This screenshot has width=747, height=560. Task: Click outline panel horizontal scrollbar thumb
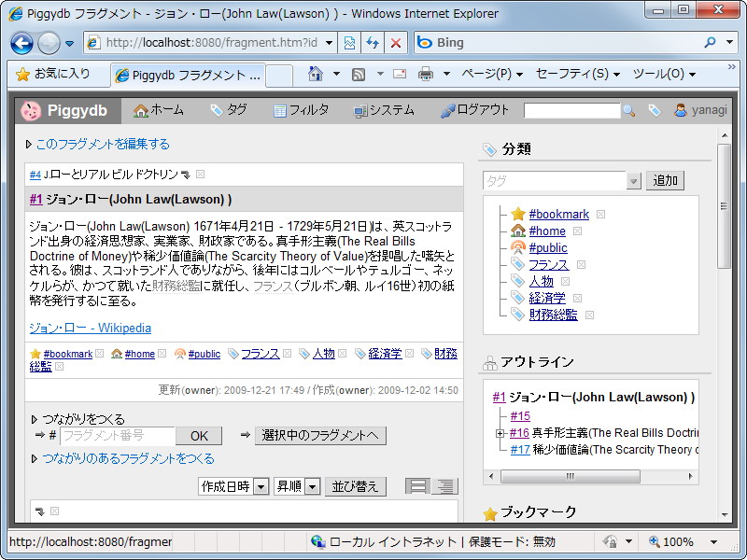(x=571, y=476)
